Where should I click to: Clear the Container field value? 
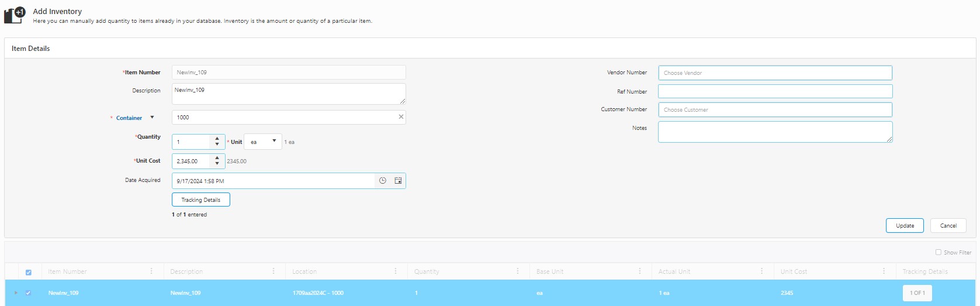click(401, 117)
